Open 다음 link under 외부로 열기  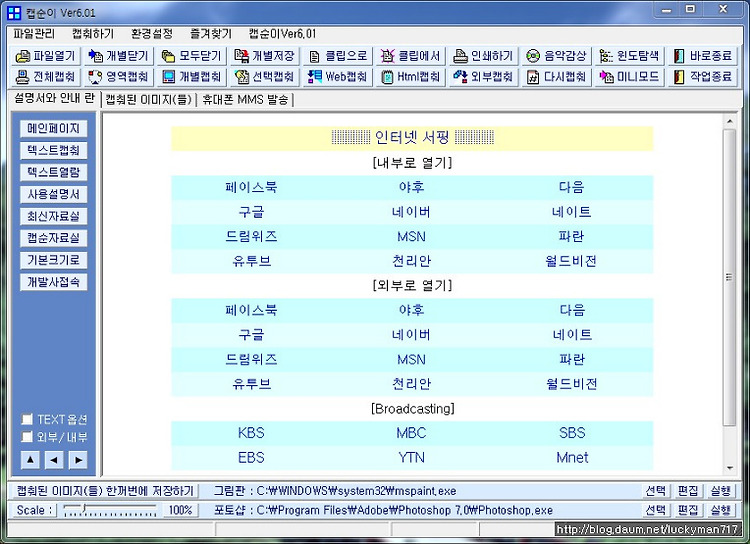[x=572, y=310]
